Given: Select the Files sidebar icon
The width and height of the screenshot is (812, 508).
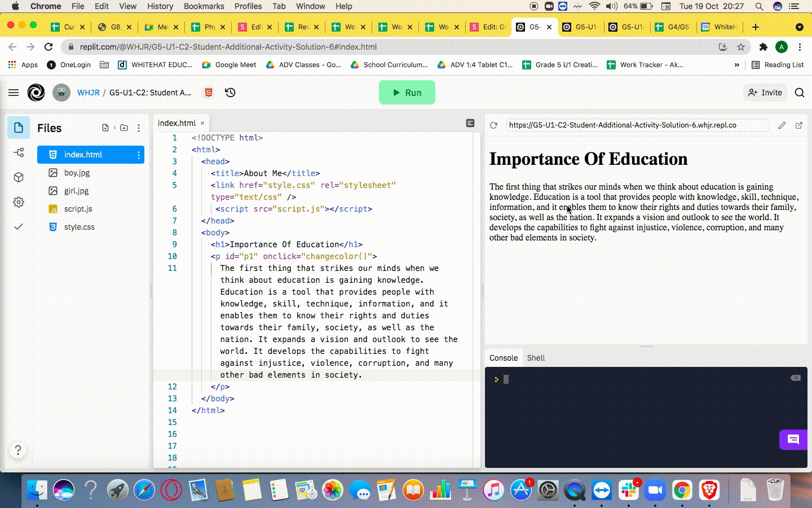Looking at the screenshot, I should pyautogui.click(x=19, y=128).
